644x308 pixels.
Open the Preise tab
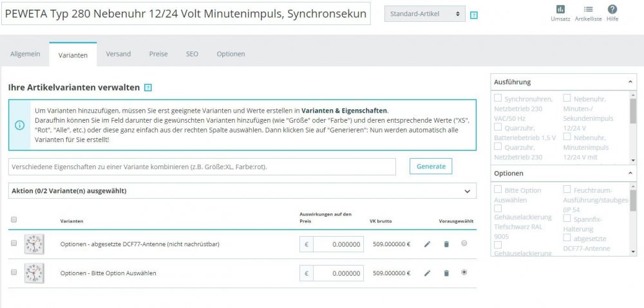click(x=158, y=54)
